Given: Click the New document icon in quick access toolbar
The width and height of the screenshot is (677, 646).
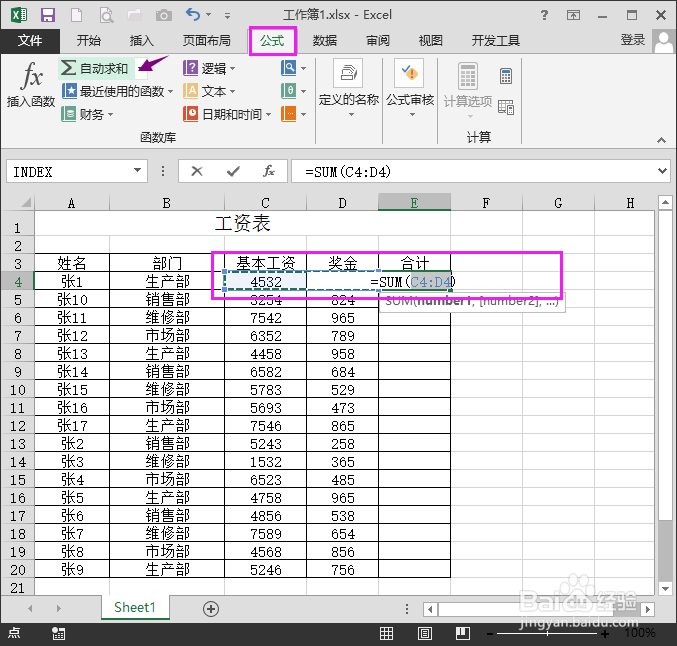Looking at the screenshot, I should pos(76,15).
